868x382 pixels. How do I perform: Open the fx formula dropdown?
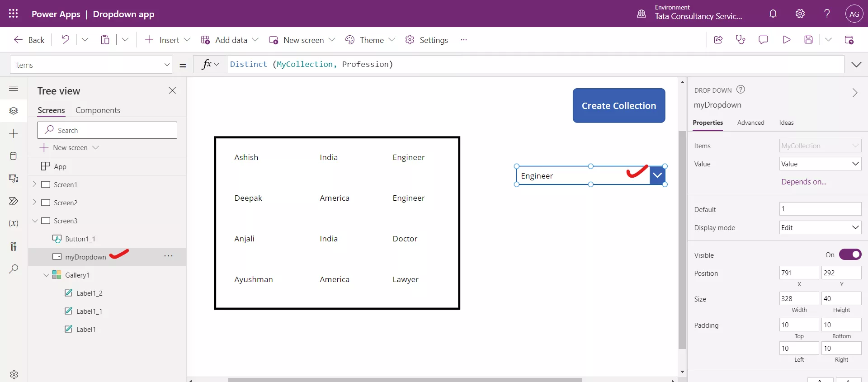pyautogui.click(x=210, y=64)
